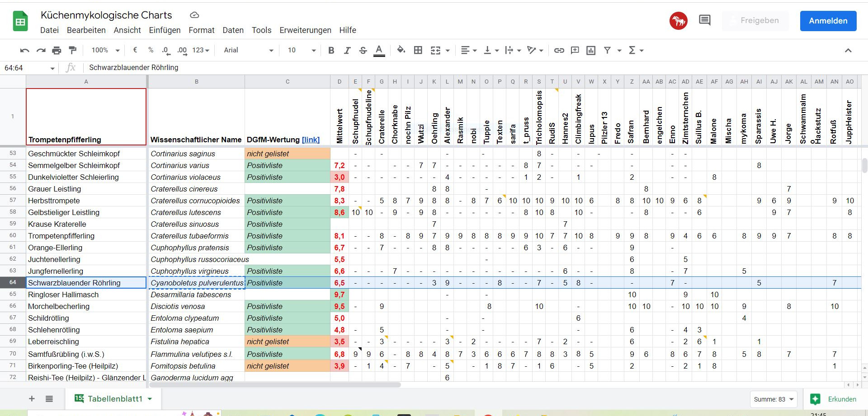Switch to Tabellenblatt1 sheet tab
This screenshot has width=868, height=416.
pos(115,399)
